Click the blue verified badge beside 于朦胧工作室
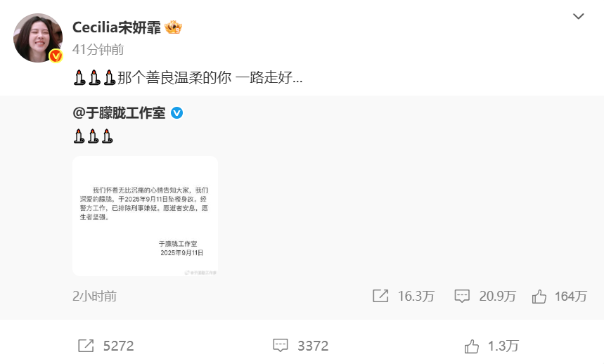This screenshot has width=604, height=364. (x=176, y=112)
